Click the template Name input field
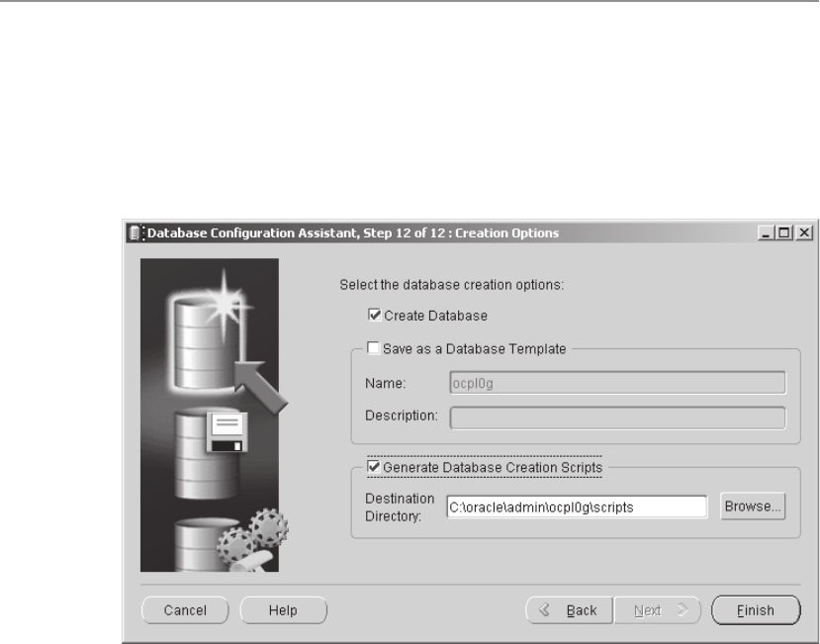 [617, 383]
